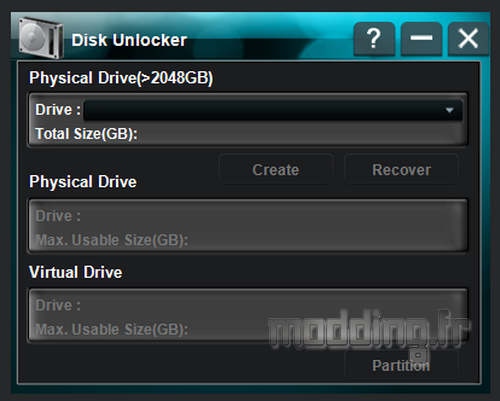Viewport: 500px width, 401px height.
Task: Click Max. Usable Size under Virtual Drive
Action: click(112, 330)
